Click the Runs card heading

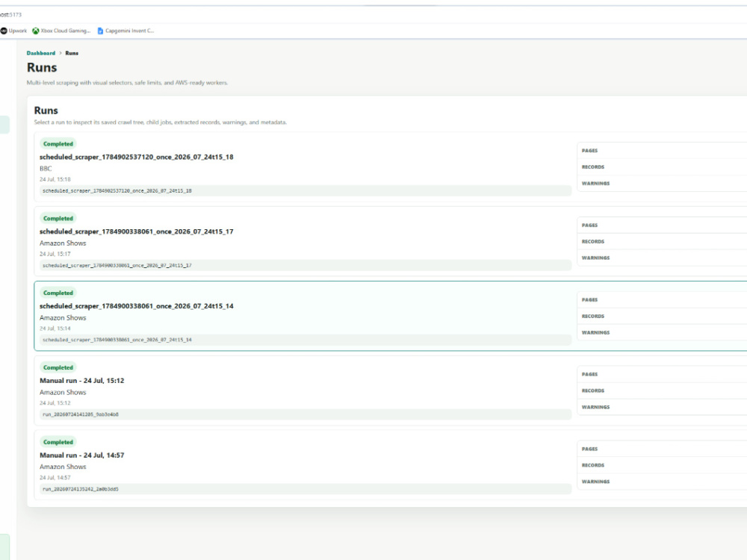pyautogui.click(x=46, y=111)
